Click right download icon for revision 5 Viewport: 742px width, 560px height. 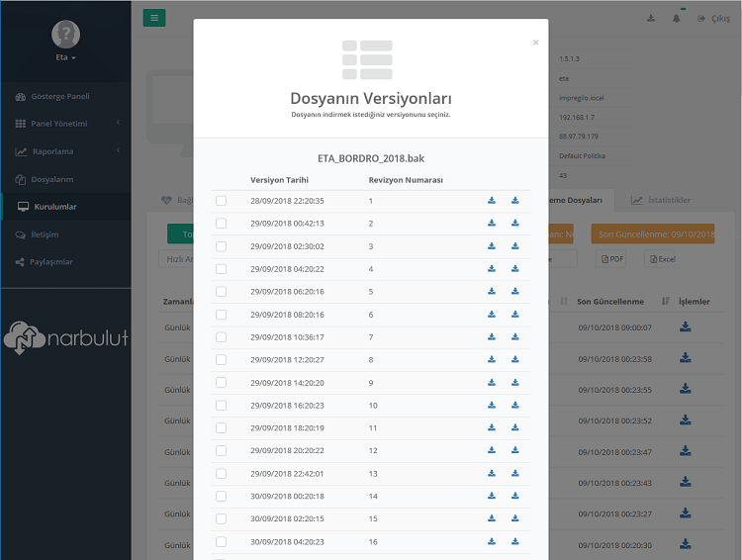click(x=515, y=292)
